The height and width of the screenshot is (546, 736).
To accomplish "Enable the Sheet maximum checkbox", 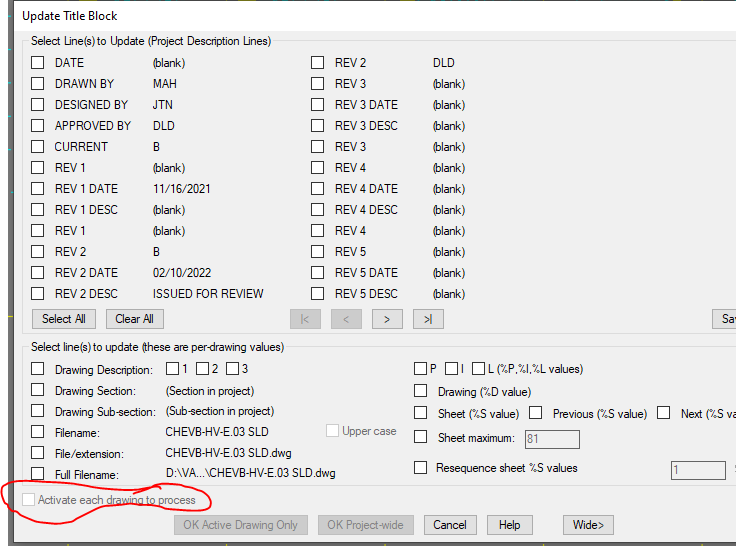I will [x=421, y=437].
